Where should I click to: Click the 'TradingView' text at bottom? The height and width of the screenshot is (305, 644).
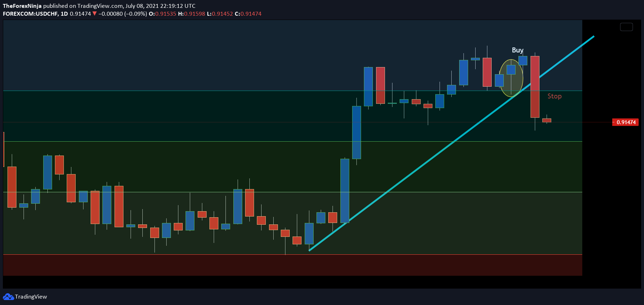[31, 296]
